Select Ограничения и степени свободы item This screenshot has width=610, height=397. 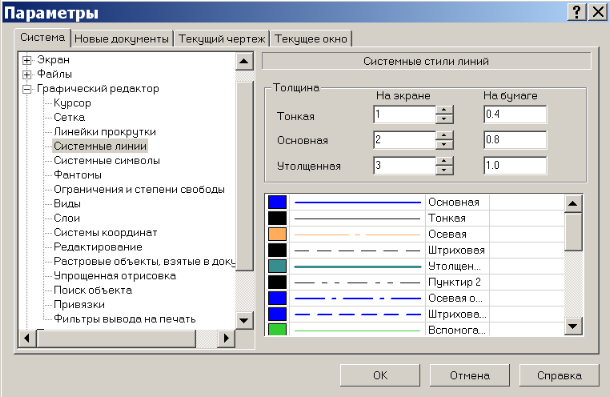click(139, 189)
